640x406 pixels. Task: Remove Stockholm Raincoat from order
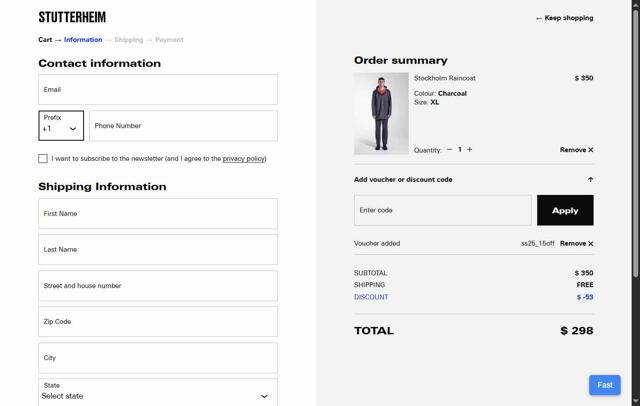tap(576, 150)
